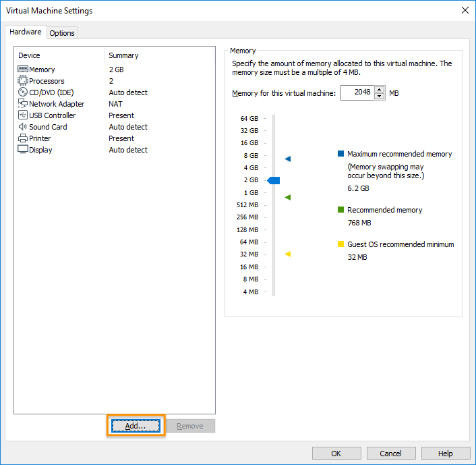Close the Virtual Machine Settings dialog
Image resolution: width=476 pixels, height=465 pixels.
pos(465,10)
